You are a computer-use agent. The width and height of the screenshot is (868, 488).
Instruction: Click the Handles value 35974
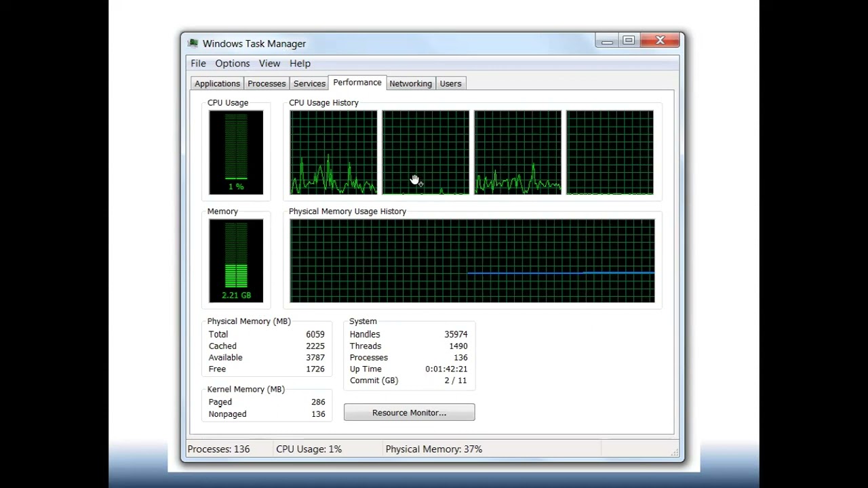(x=456, y=334)
